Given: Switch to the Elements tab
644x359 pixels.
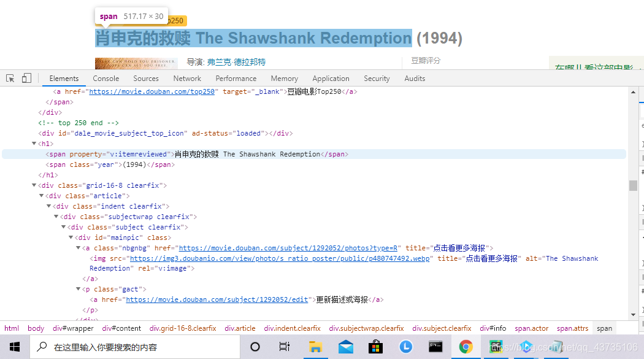Looking at the screenshot, I should pyautogui.click(x=64, y=79).
